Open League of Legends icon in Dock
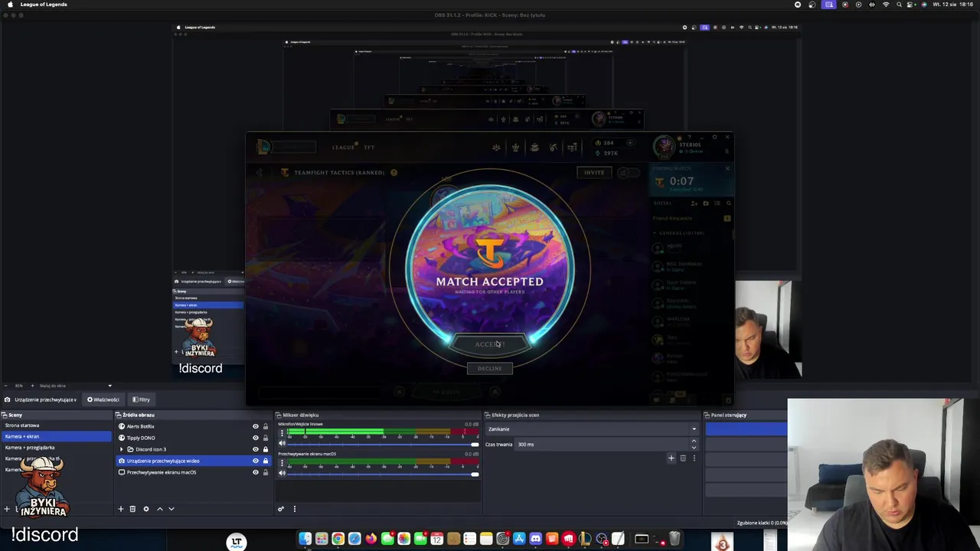Image resolution: width=980 pixels, height=551 pixels. pyautogui.click(x=585, y=539)
